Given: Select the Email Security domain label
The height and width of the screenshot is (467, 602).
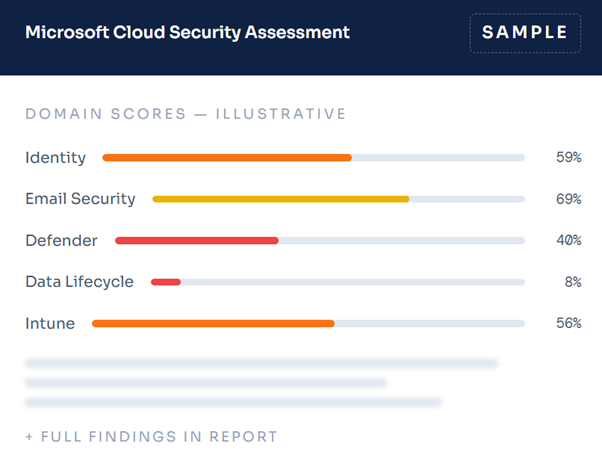Looking at the screenshot, I should (x=80, y=199).
